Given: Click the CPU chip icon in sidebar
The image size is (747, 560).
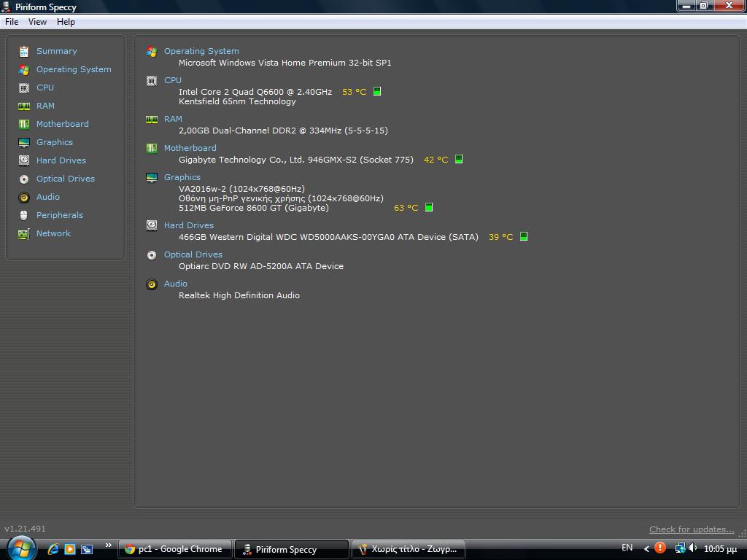Looking at the screenshot, I should point(24,87).
